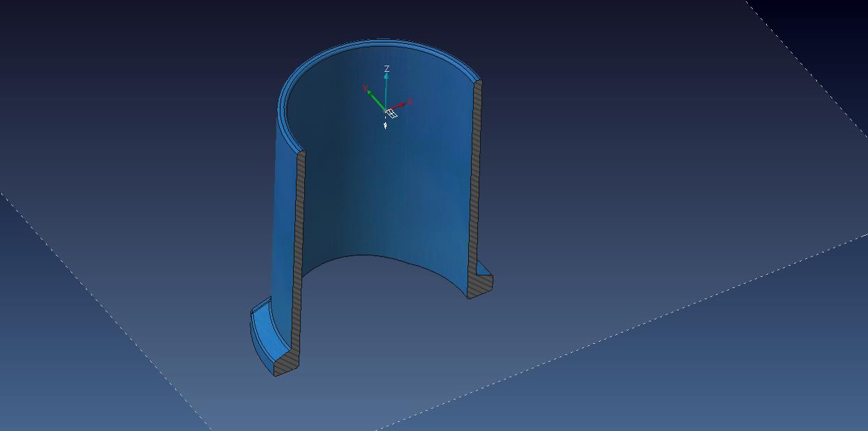Select the hatched cut face on the left wall
Image resolution: width=868 pixels, height=431 pixels.
pos(301,251)
